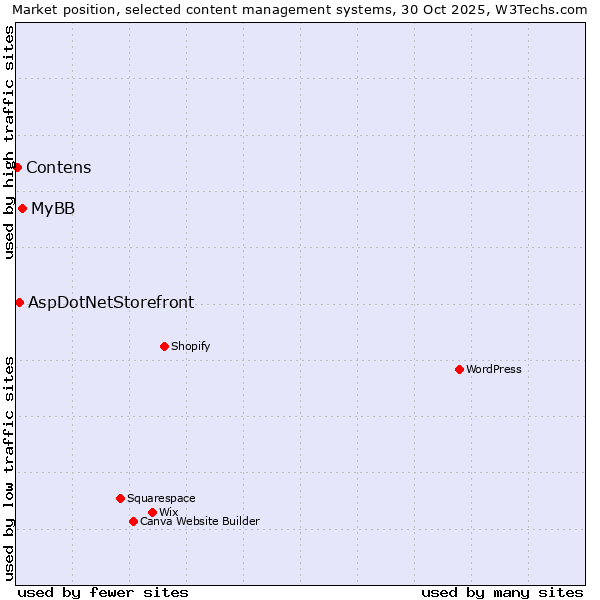This screenshot has height=600, width=600.
Task: Click the Contens text label
Action: pos(59,167)
